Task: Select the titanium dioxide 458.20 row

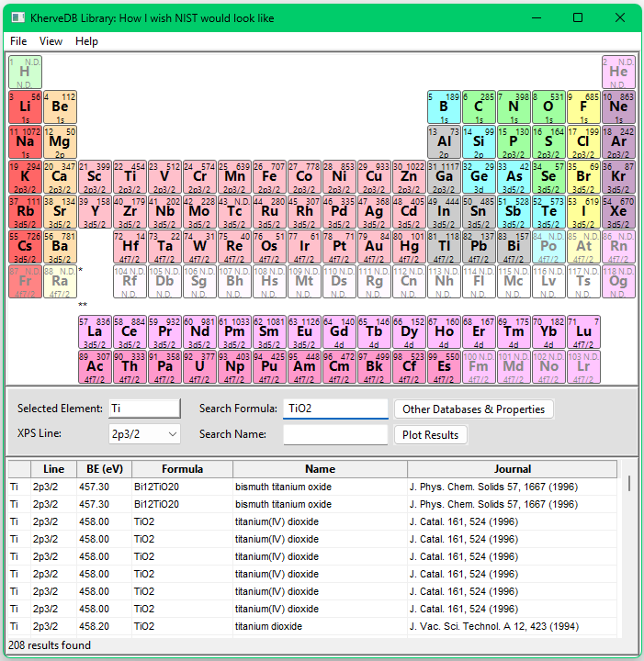Action: tap(312, 626)
